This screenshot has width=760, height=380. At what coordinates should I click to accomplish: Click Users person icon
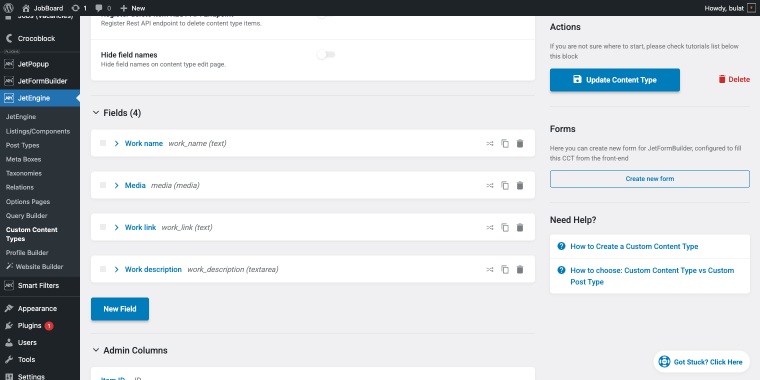(x=9, y=343)
